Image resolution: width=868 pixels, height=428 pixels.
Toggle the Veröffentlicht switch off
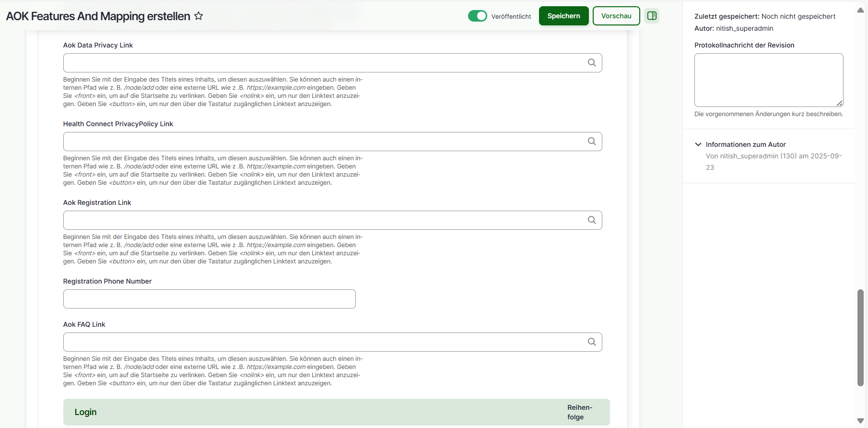tap(477, 16)
